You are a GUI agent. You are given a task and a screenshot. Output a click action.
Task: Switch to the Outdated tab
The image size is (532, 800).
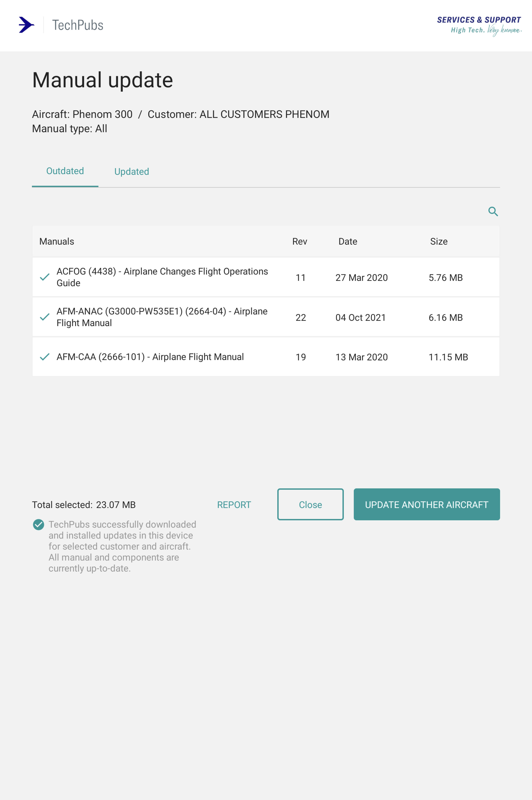pos(65,171)
